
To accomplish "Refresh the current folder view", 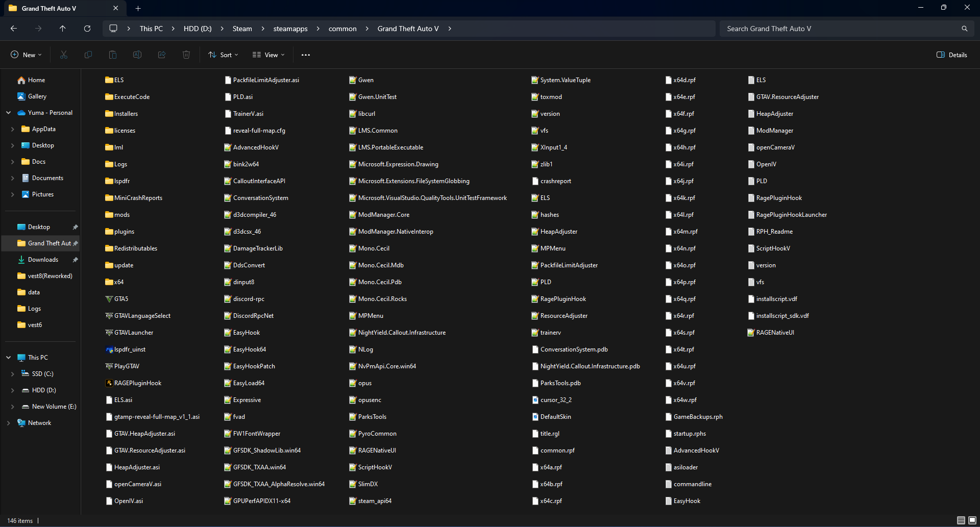I will coord(87,29).
